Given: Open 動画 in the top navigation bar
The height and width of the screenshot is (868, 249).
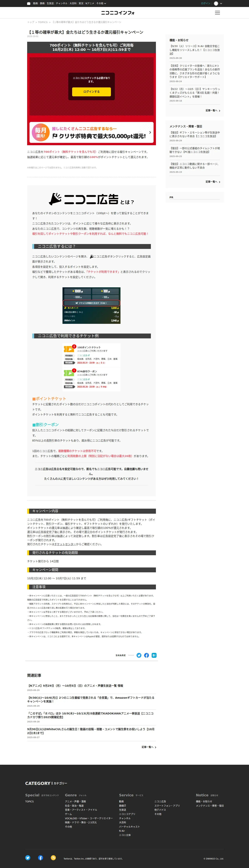Looking at the screenshot, I should (35, 3).
